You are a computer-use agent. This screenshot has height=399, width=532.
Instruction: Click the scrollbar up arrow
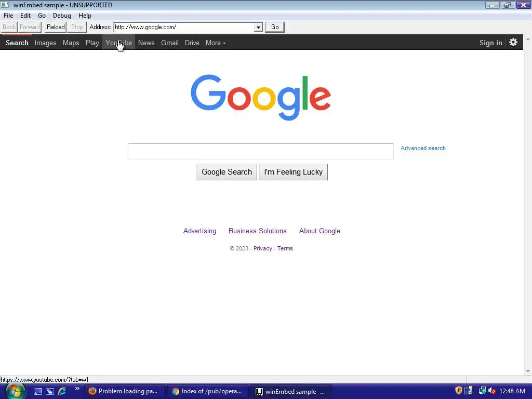pos(528,38)
